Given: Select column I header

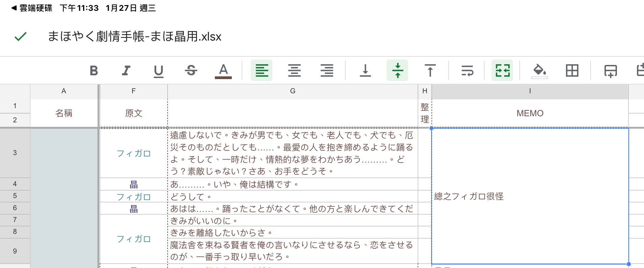Looking at the screenshot, I should click(530, 91).
